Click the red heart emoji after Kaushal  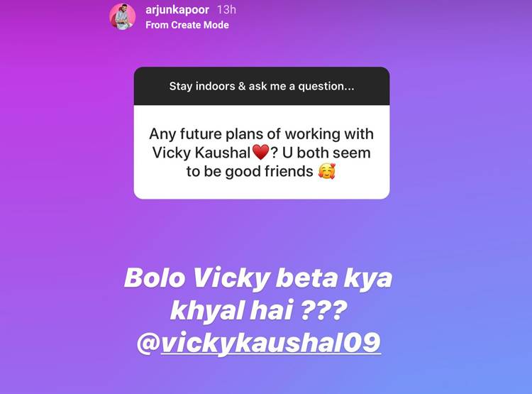click(x=260, y=152)
